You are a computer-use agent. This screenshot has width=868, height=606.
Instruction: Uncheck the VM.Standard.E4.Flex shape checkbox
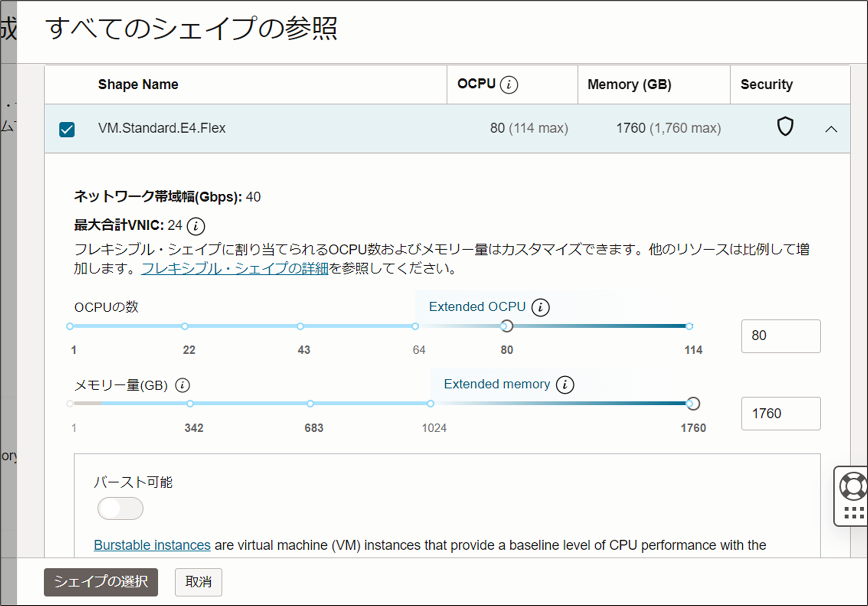(x=67, y=129)
